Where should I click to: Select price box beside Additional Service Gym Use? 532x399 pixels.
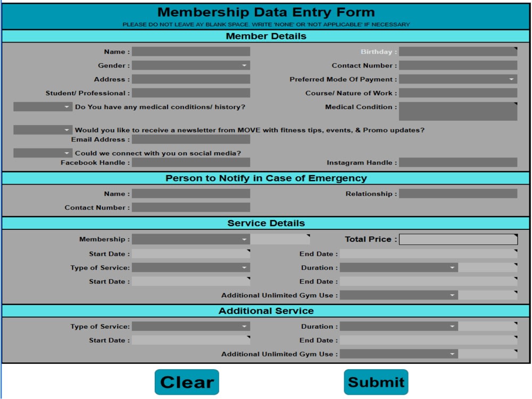pos(488,354)
